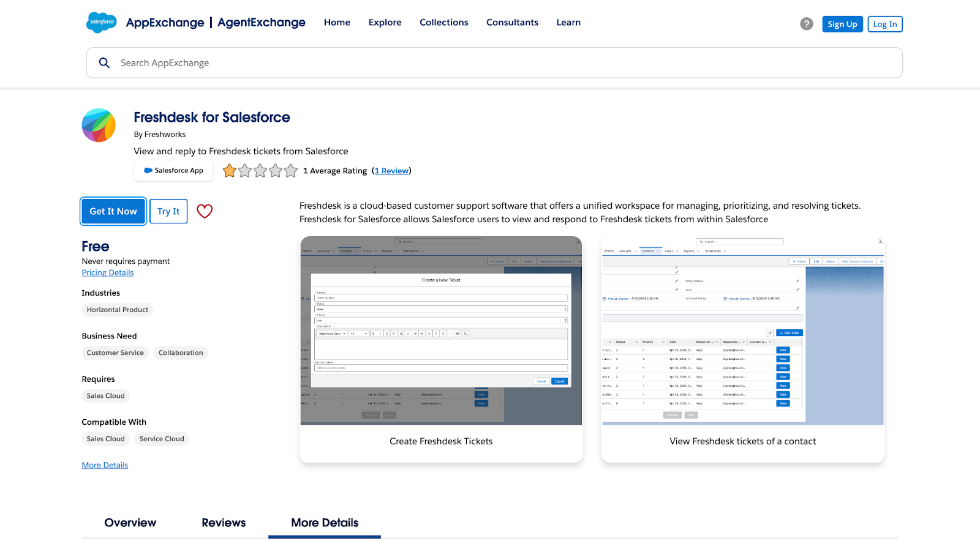The height and width of the screenshot is (541, 980).
Task: Open the Collections menu
Action: pyautogui.click(x=443, y=23)
